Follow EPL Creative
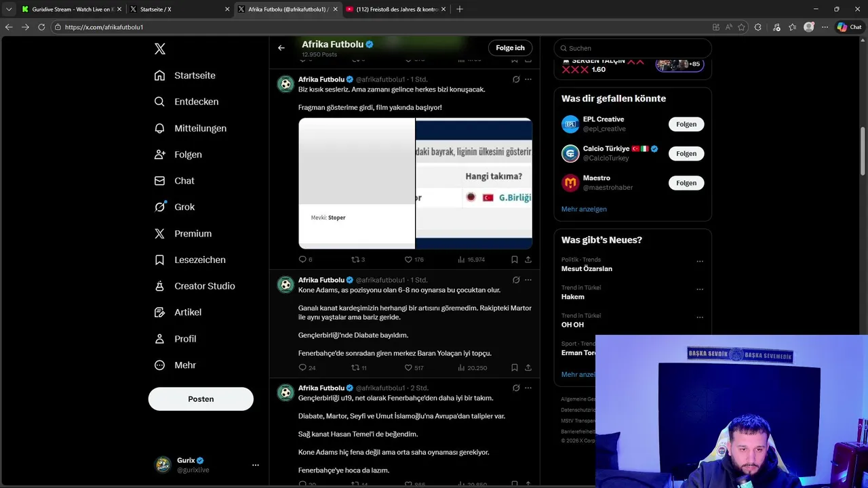The image size is (868, 488). (x=686, y=124)
